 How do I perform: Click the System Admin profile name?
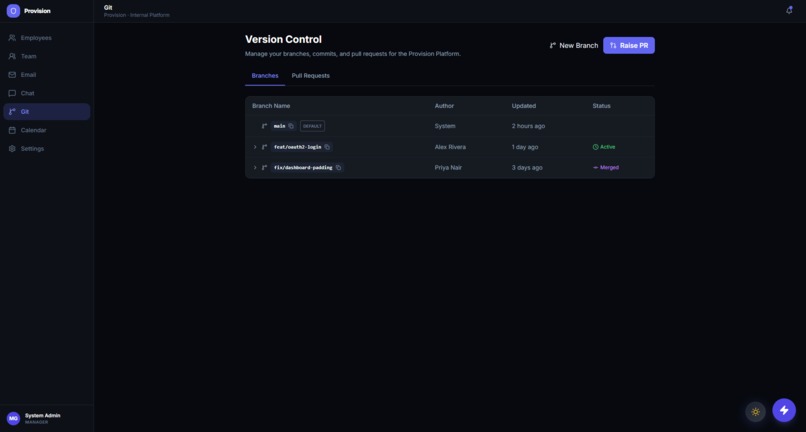pos(43,416)
